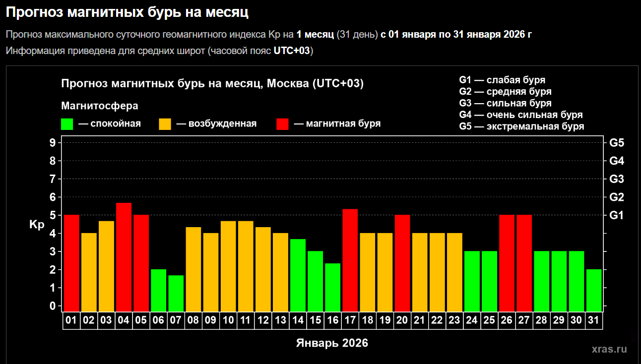This screenshot has width=641, height=364.
Task: Click the '30' day label under the chart
Action: tap(577, 320)
